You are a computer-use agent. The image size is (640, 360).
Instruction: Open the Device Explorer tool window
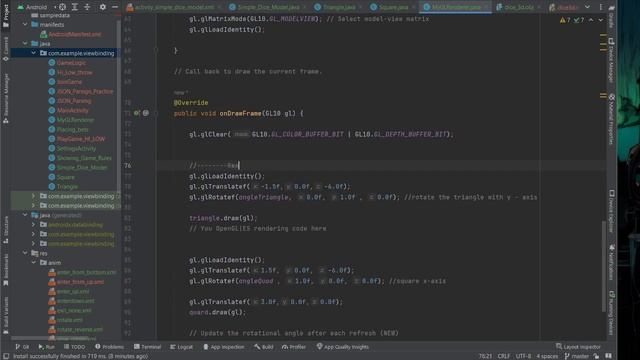coord(611,211)
